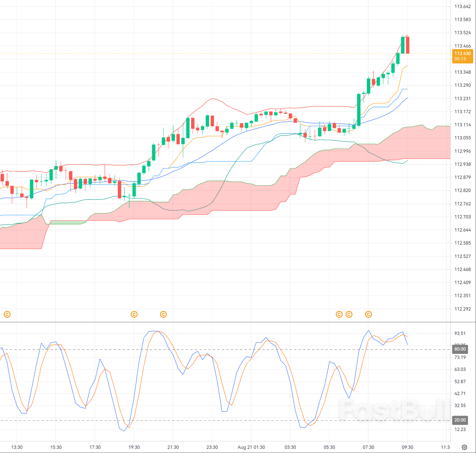The image size is (476, 453).
Task: Click the 12.23 oscillator scale value
Action: tap(460, 429)
